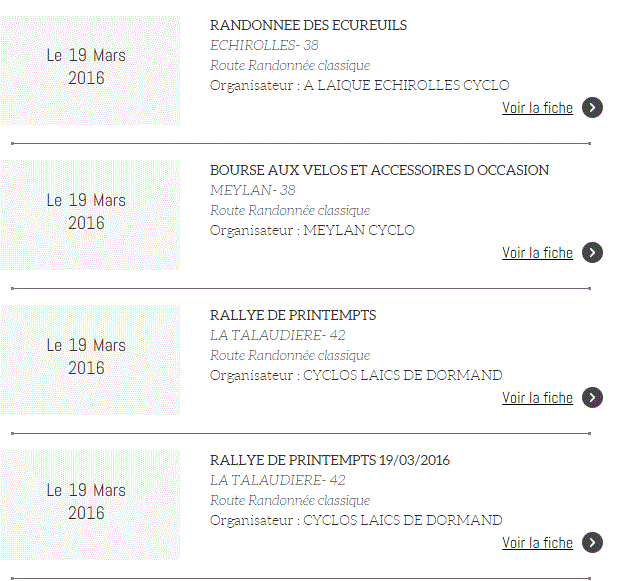
Task: Open Voir la fiche for last La Talaudiere event
Action: [x=537, y=543]
